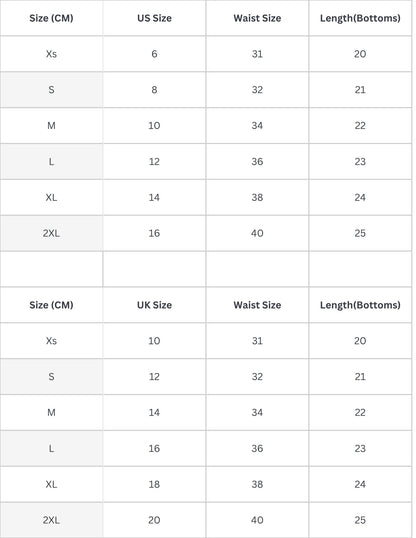Viewport: 416px width, 538px height.
Task: Select the S cell in UK table
Action: coord(51,377)
